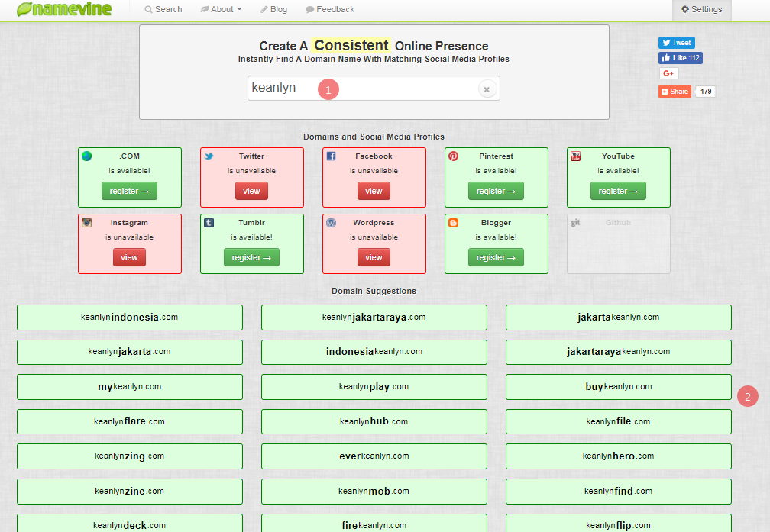Click the name search input field
The width and height of the screenshot is (770, 532).
tap(374, 88)
